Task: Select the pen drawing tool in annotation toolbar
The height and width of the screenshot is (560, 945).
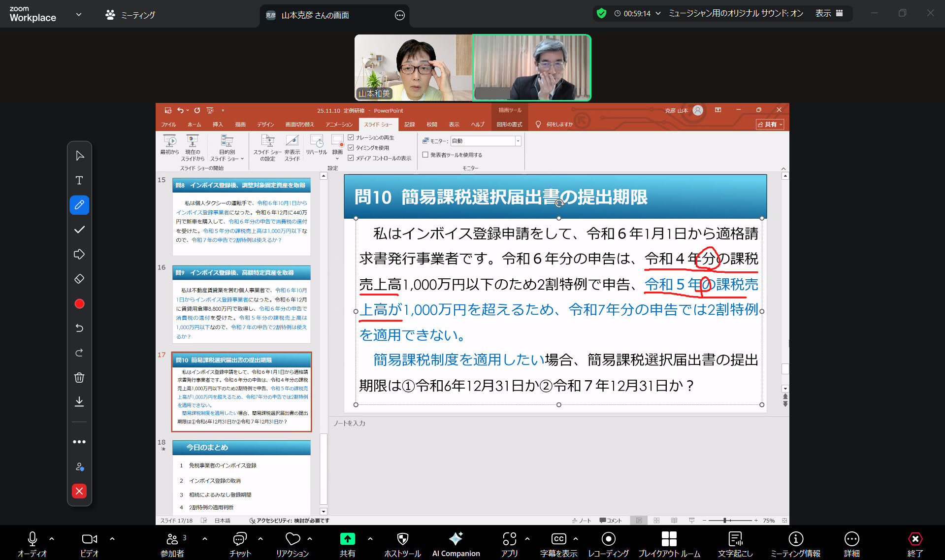Action: coord(79,205)
